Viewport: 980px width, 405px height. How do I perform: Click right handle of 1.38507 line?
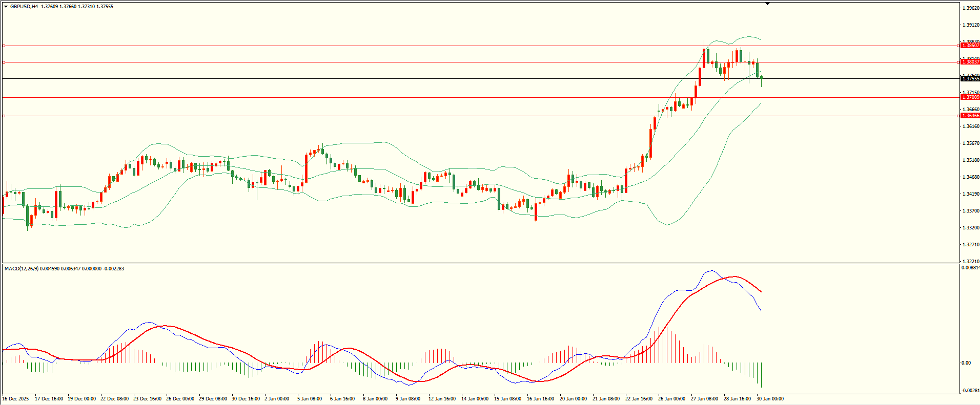coord(958,46)
